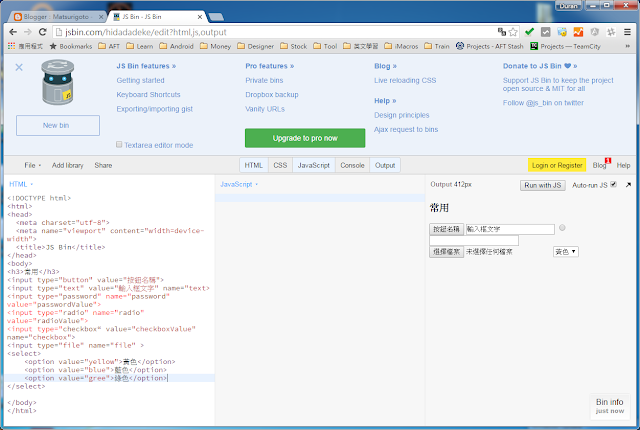Open the File dropdown menu
Viewport: 640px width, 430px height.
coord(32,165)
